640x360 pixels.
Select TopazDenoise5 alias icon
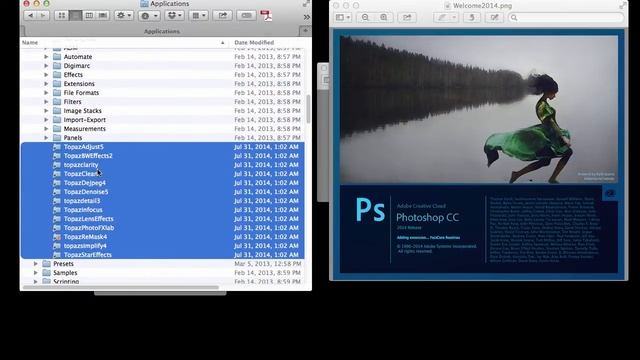coord(57,192)
